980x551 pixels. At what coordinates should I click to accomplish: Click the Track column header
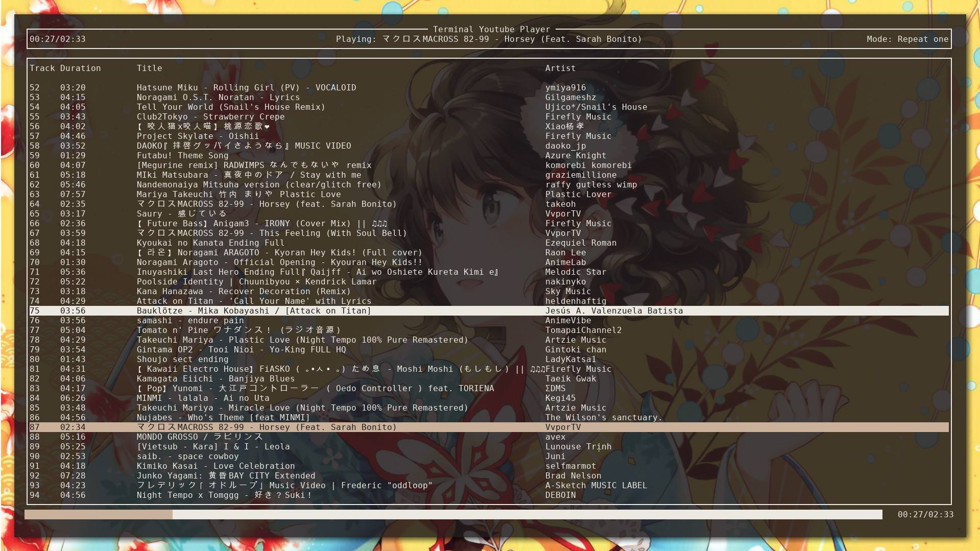coord(42,68)
